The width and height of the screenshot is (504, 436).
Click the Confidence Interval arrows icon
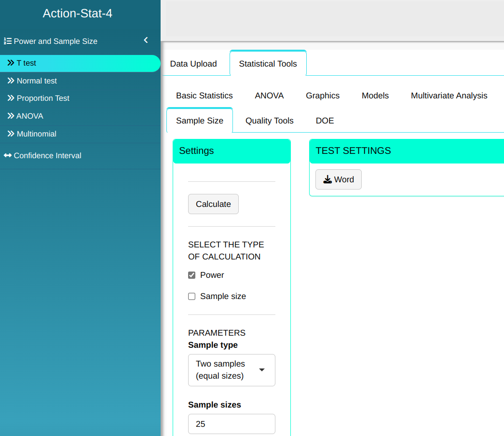[x=8, y=155]
